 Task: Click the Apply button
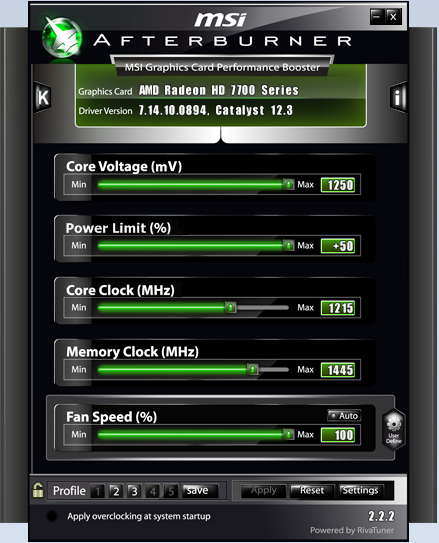[263, 490]
